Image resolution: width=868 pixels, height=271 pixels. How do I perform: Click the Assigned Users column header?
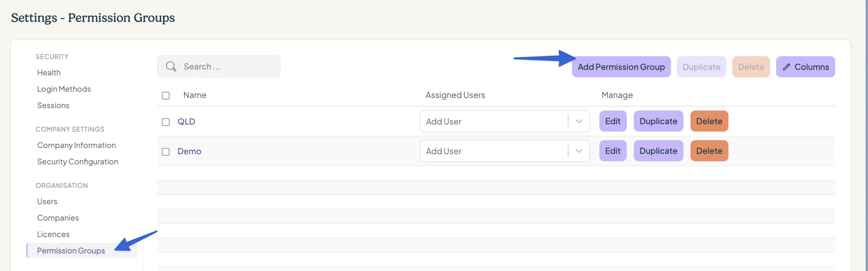pyautogui.click(x=455, y=95)
